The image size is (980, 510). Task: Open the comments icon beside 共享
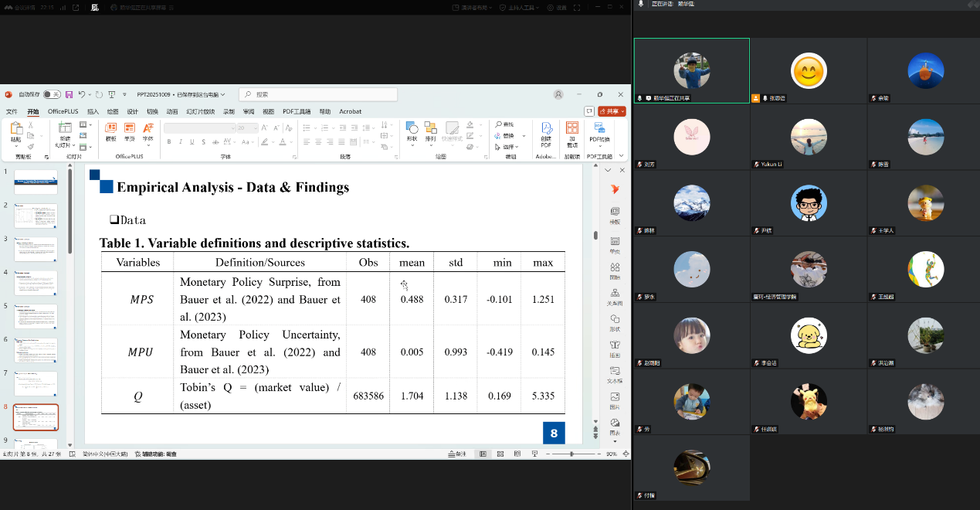[x=589, y=111]
